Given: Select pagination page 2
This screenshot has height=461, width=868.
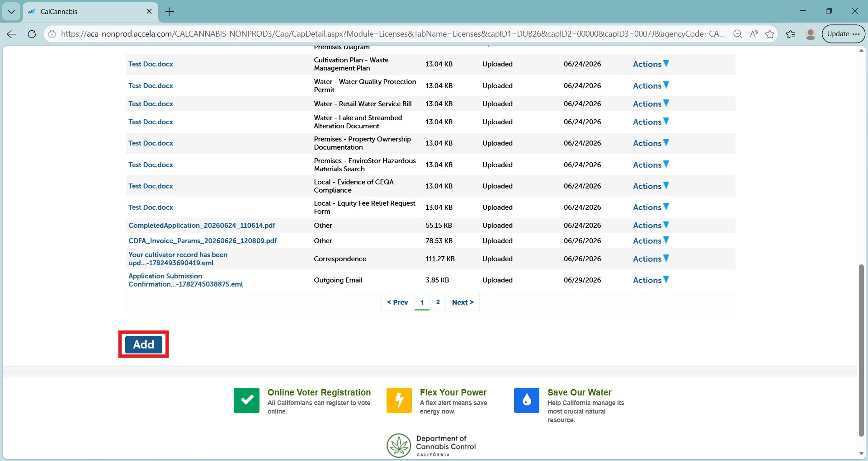Looking at the screenshot, I should click(x=438, y=302).
